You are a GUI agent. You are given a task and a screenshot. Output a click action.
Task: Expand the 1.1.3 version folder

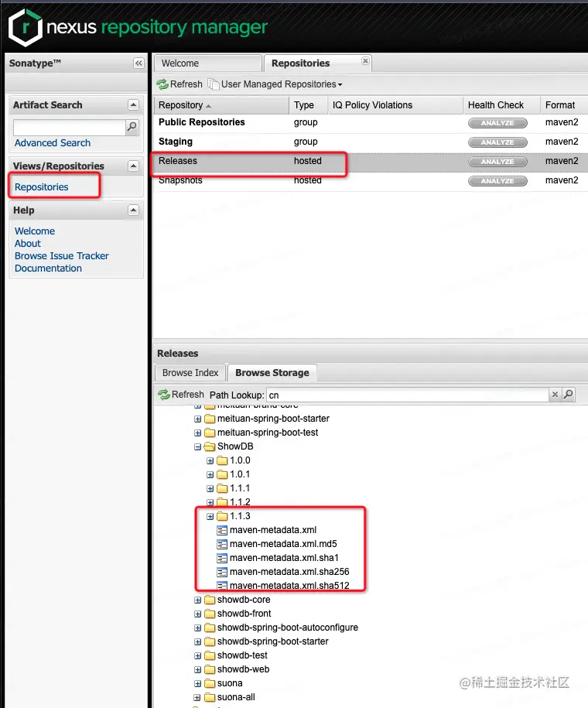pos(210,517)
